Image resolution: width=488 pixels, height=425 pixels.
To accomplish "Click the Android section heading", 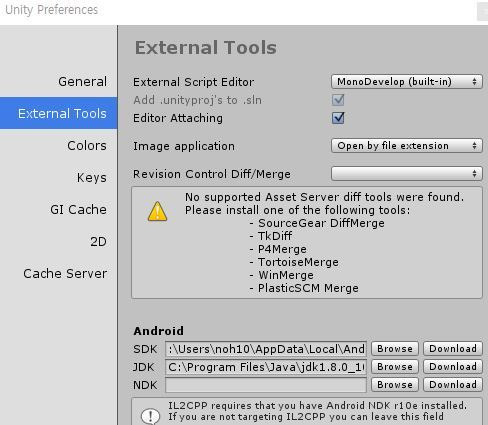I will click(158, 331).
